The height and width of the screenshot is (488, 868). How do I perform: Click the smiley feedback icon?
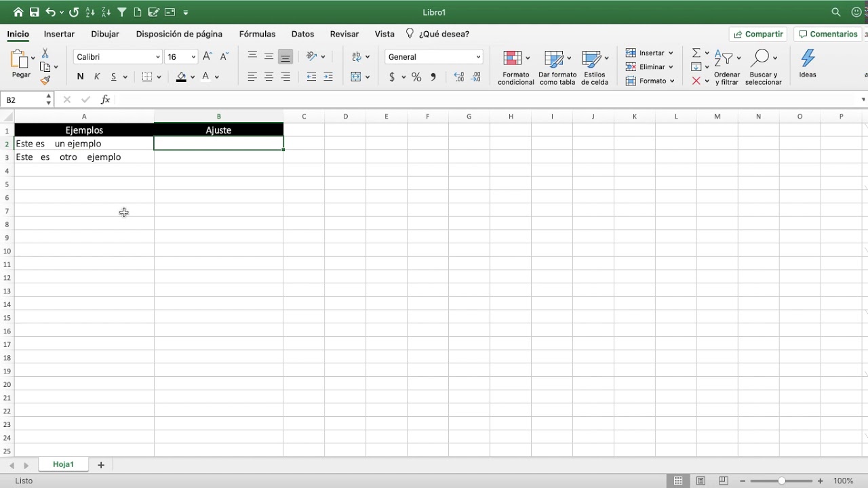point(856,12)
